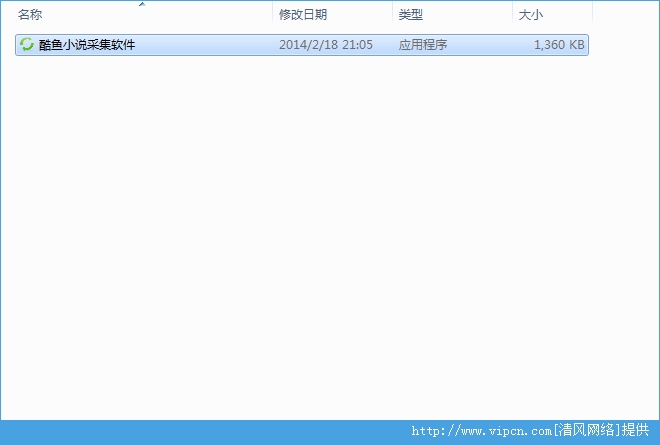The height and width of the screenshot is (445, 660).
Task: Click the sort arrow above the 名称 column
Action: (142, 4)
